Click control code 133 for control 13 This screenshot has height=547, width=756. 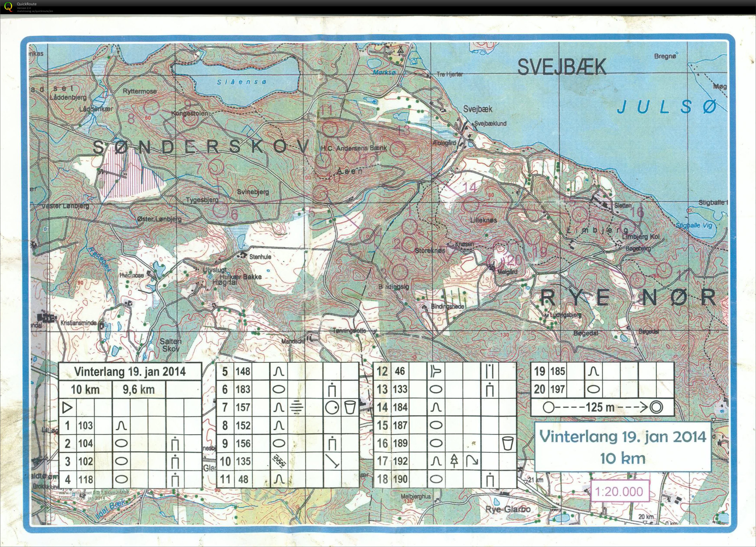400,389
